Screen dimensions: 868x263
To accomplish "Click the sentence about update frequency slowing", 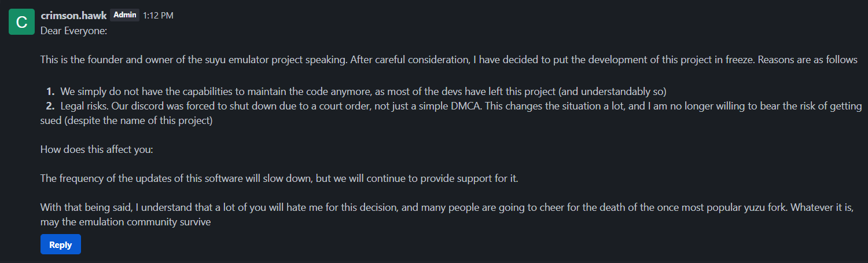I will (x=279, y=178).
